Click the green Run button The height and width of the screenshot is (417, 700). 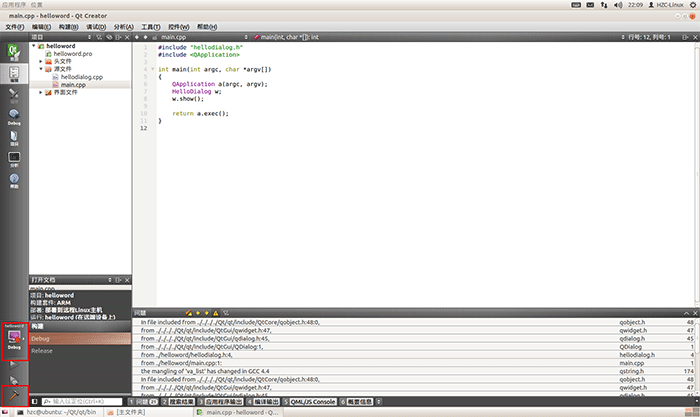click(x=14, y=365)
